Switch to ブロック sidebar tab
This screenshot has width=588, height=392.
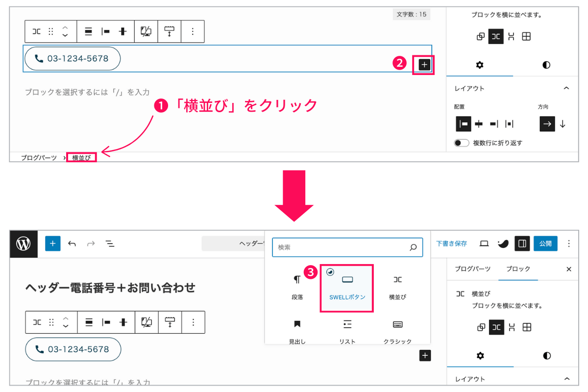tap(518, 269)
